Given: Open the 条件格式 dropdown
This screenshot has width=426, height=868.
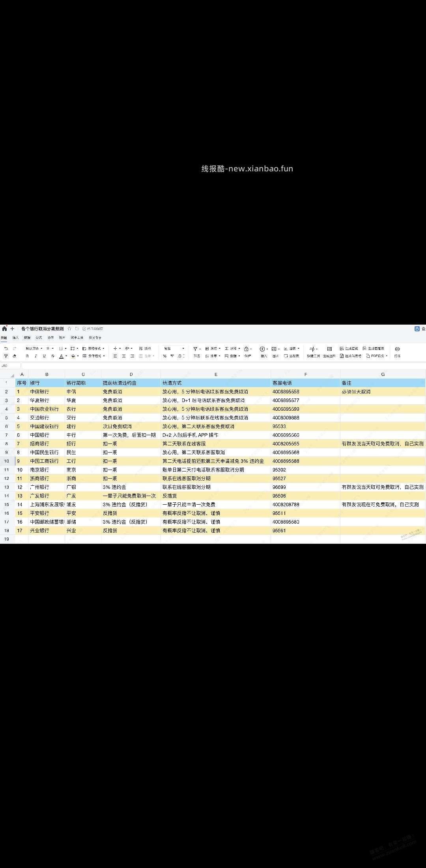Looking at the screenshot, I should click(93, 356).
